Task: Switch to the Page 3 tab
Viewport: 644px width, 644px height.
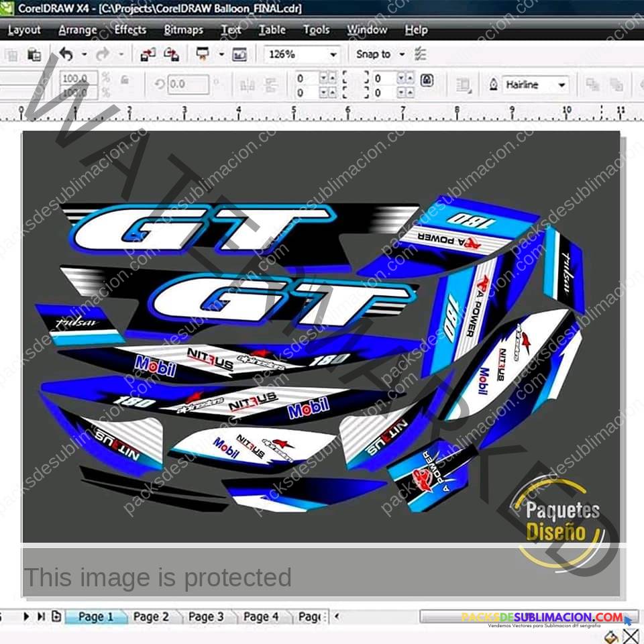Action: click(206, 616)
